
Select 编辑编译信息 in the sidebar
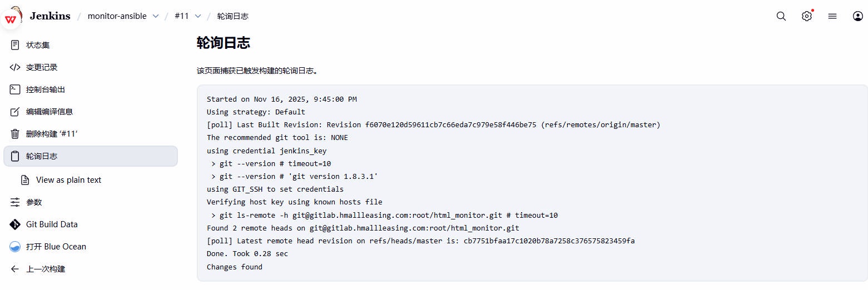point(49,112)
